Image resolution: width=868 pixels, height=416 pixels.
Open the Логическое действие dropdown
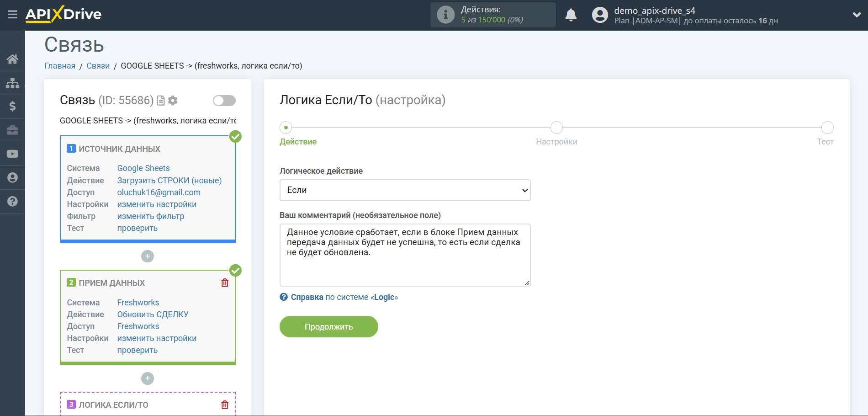point(405,190)
